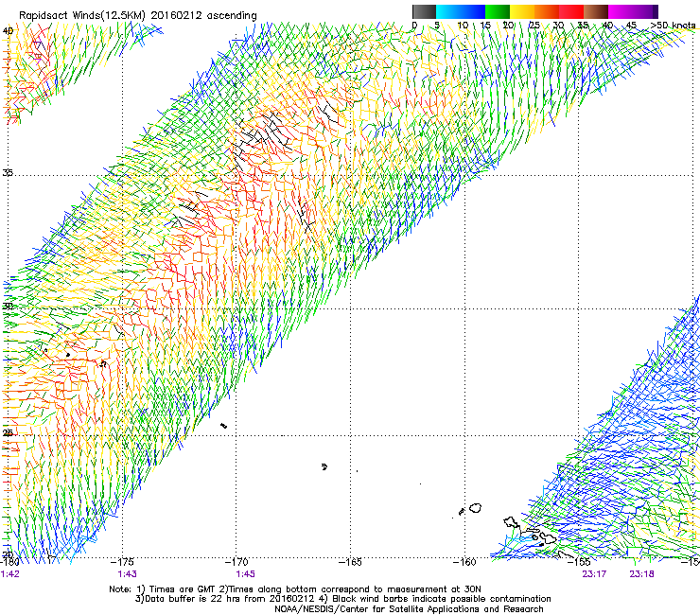Viewport: 700px width, 615px height.
Task: Click the green 15-20 knots legend swatch
Action: pyautogui.click(x=498, y=11)
